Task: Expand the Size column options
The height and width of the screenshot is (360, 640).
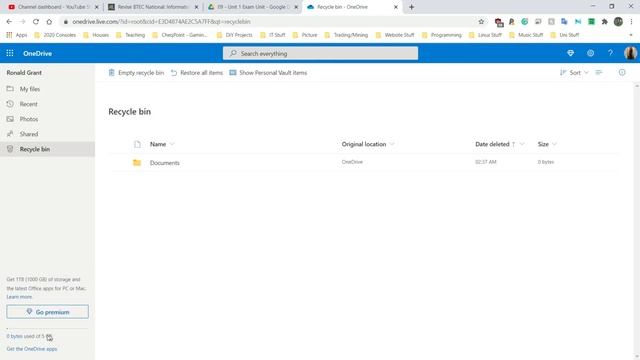Action: 554,144
